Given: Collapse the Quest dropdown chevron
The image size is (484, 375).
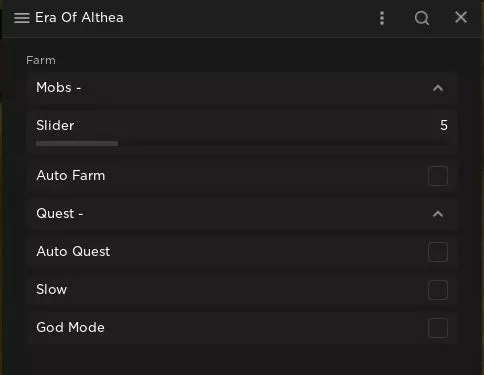Looking at the screenshot, I should coord(438,214).
